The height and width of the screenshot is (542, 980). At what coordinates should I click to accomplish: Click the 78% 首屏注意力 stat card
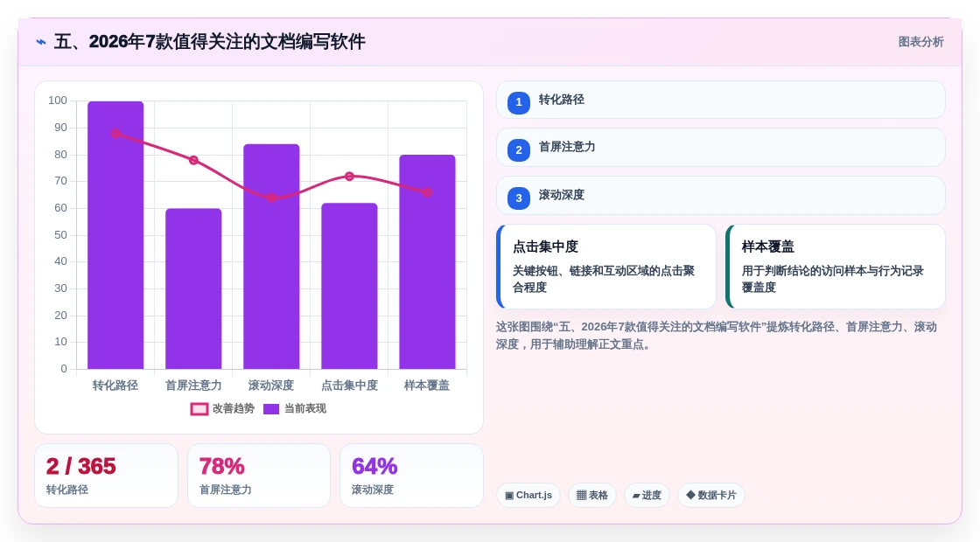point(259,476)
